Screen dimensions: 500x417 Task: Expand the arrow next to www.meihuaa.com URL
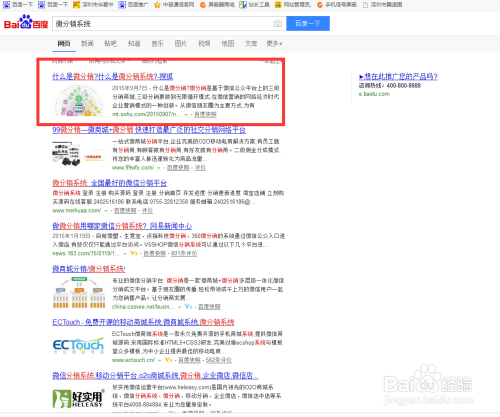[106, 211]
